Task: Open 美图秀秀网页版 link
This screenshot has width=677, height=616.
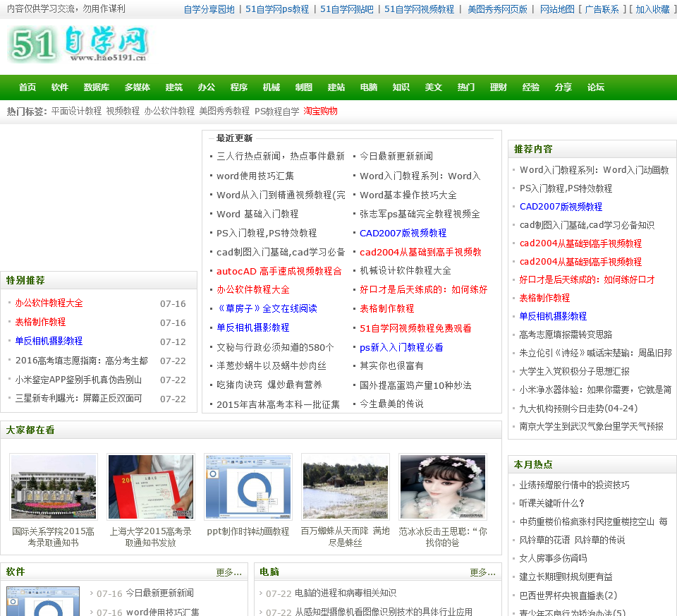Action: 497,9
